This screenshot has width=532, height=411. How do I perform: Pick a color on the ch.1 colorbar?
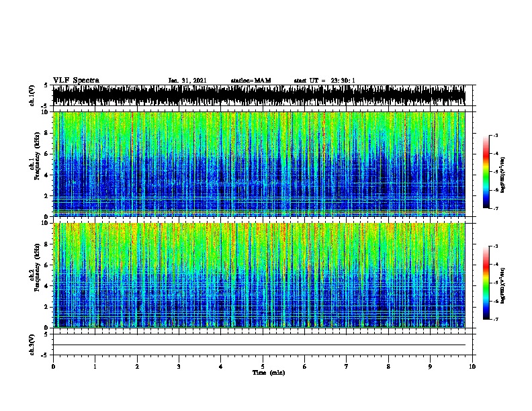point(486,172)
